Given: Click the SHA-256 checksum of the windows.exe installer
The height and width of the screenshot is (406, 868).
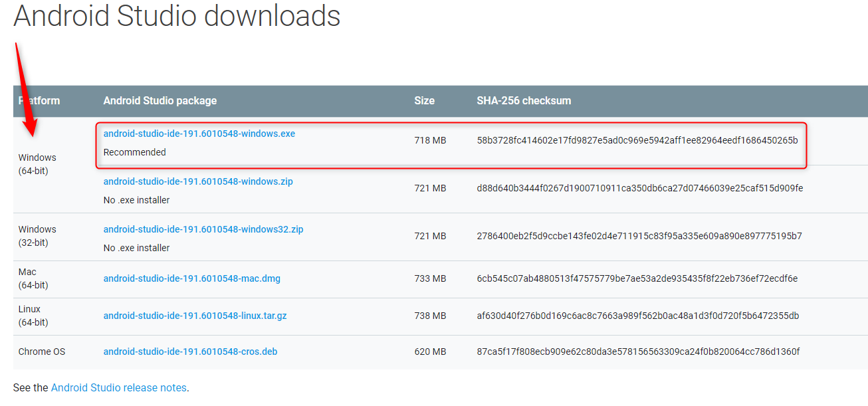Looking at the screenshot, I should [637, 140].
